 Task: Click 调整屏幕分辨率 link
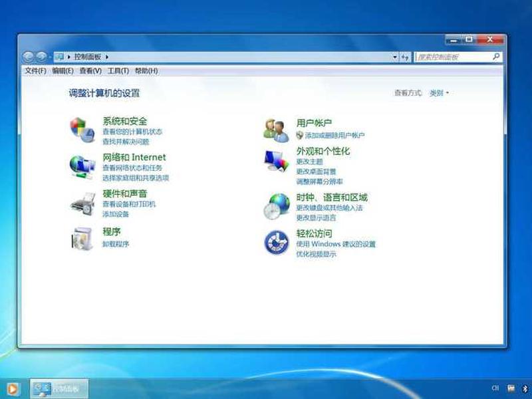(319, 182)
